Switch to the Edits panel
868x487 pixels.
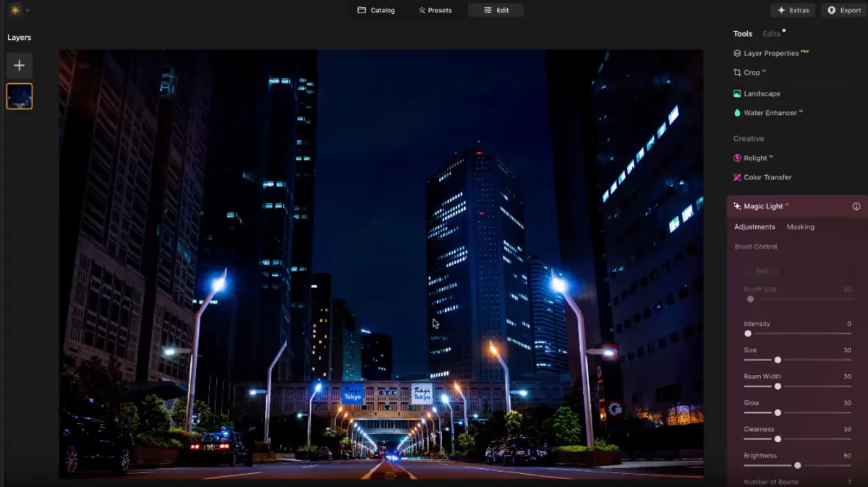tap(770, 33)
